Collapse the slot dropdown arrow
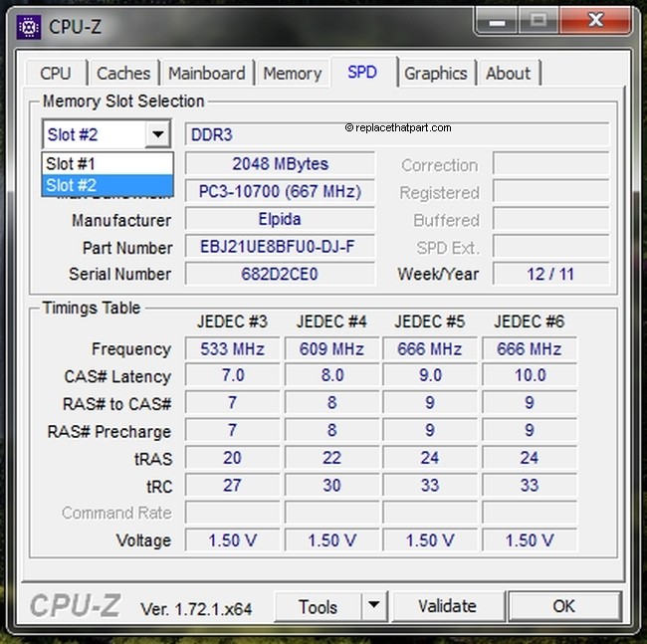The image size is (647, 644). tap(157, 134)
